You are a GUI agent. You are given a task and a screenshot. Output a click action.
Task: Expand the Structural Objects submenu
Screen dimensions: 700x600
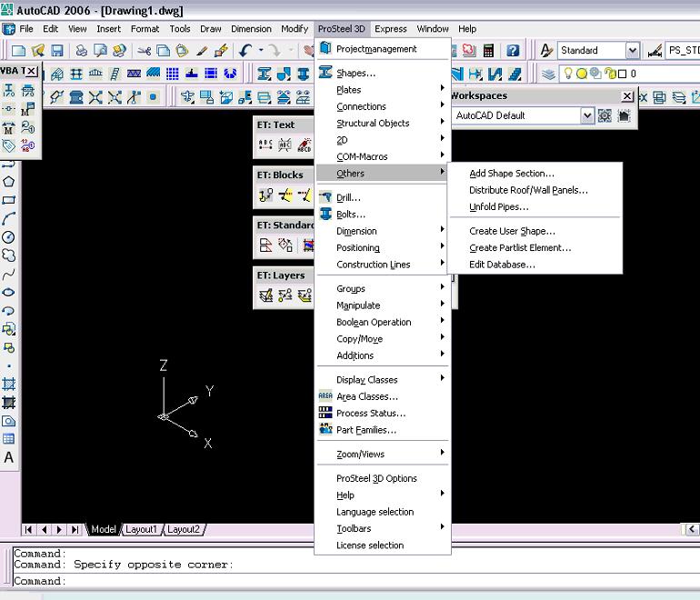pos(382,124)
